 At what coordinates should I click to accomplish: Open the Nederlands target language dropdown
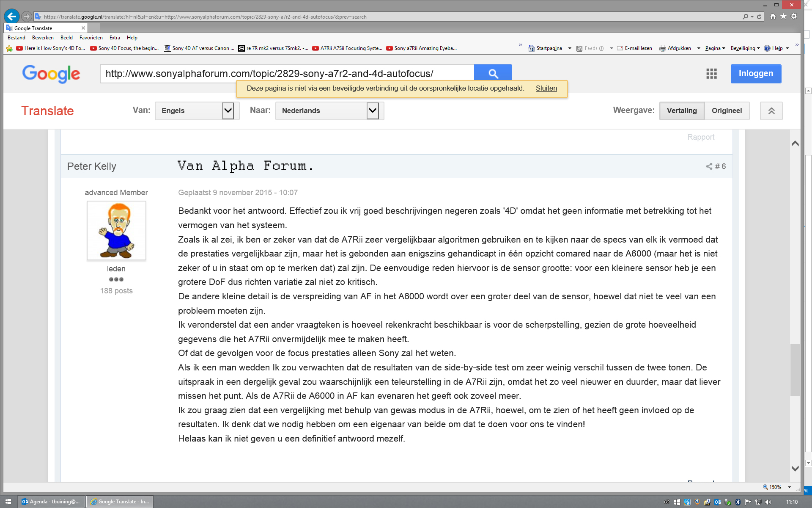pos(372,110)
